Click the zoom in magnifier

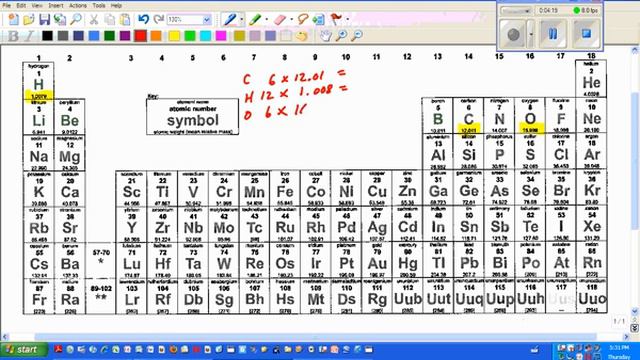point(341,36)
